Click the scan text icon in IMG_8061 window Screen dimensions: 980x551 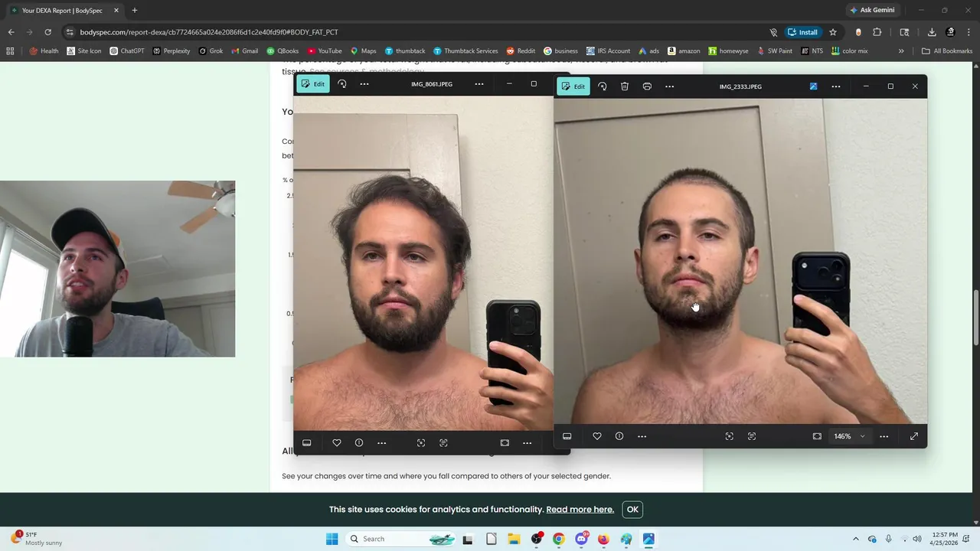click(444, 443)
